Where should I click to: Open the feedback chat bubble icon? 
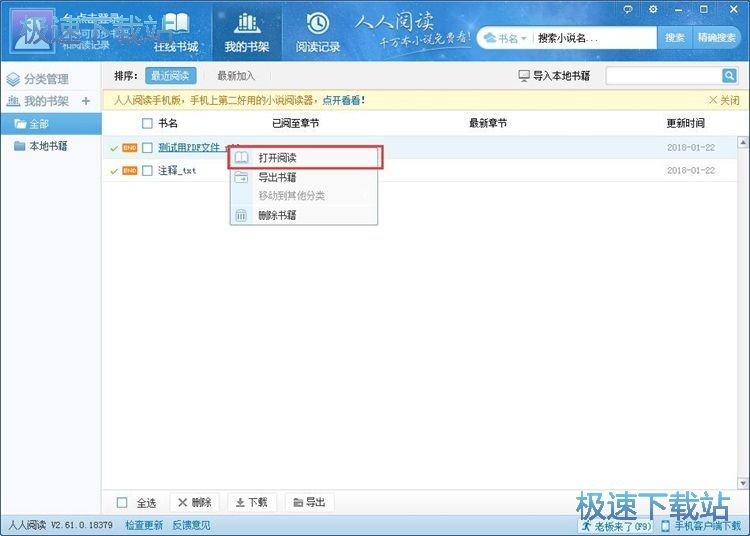(x=628, y=10)
